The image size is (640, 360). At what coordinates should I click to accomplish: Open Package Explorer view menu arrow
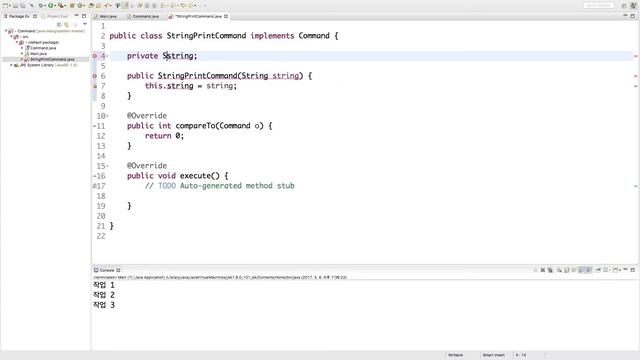(85, 24)
